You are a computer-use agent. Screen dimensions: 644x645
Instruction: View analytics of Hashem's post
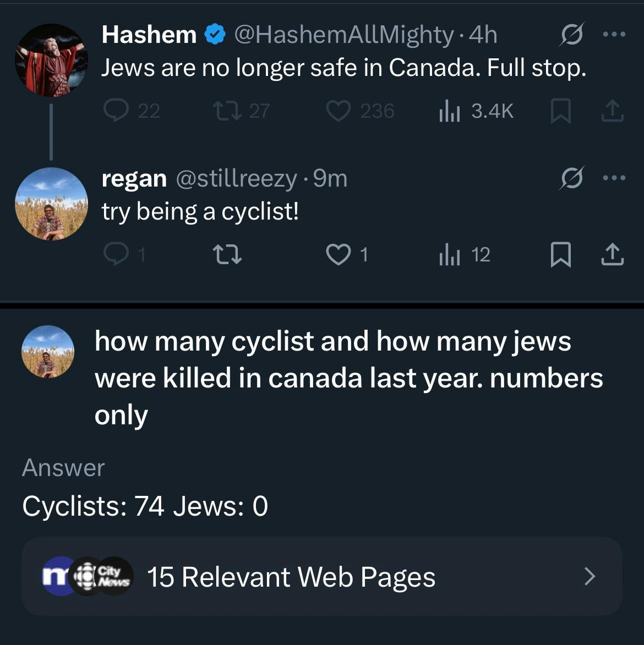(x=450, y=111)
